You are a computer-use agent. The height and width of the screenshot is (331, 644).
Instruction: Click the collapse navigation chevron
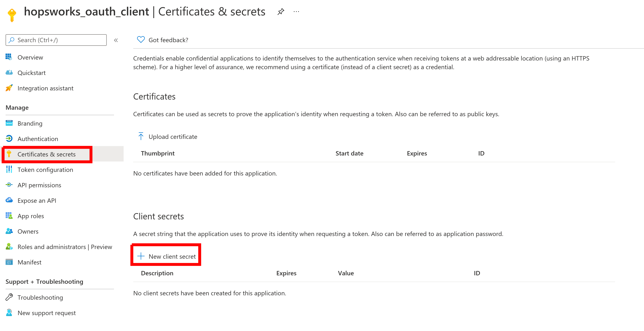coord(117,40)
